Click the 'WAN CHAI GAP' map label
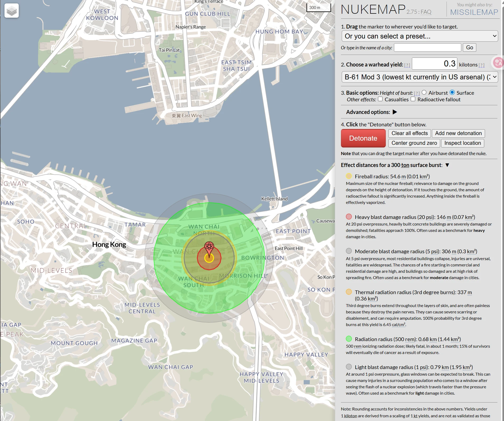 (x=170, y=367)
